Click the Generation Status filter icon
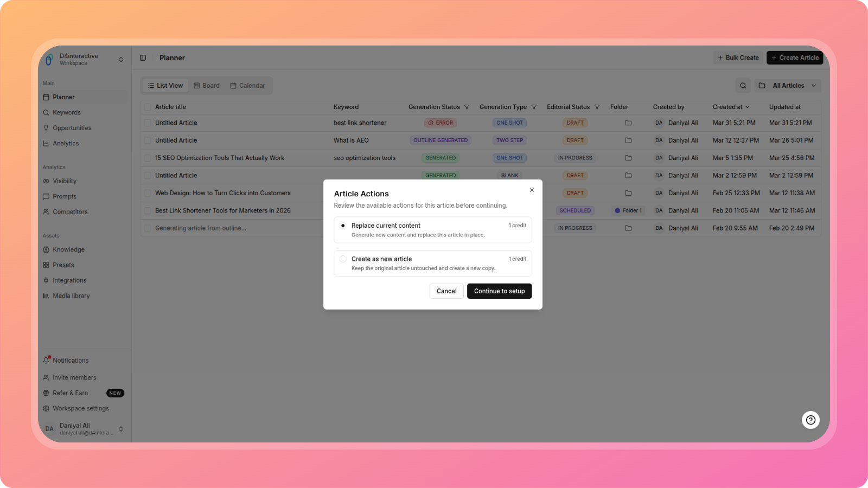The height and width of the screenshot is (488, 868). (x=467, y=107)
